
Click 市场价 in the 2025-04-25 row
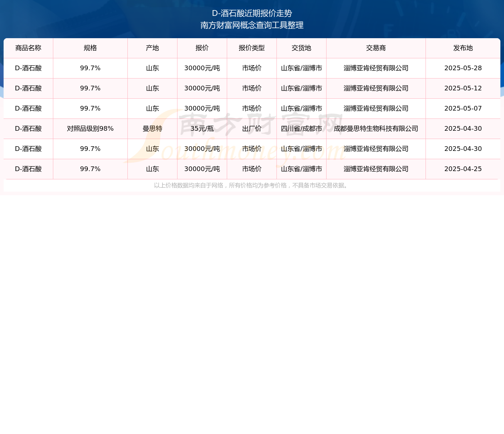[252, 169]
